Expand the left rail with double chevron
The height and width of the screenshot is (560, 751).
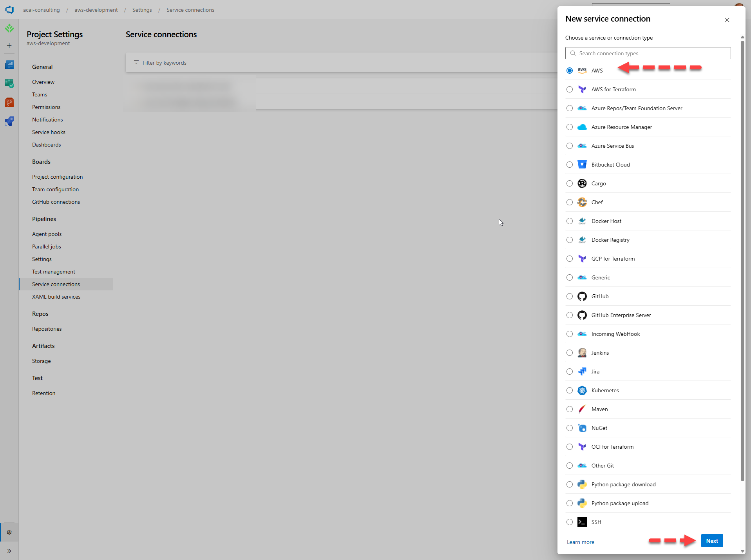click(x=9, y=551)
